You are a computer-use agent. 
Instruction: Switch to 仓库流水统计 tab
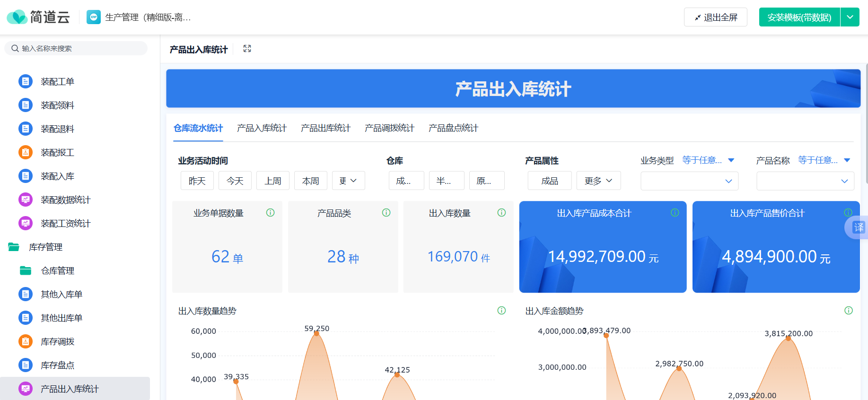(x=198, y=128)
